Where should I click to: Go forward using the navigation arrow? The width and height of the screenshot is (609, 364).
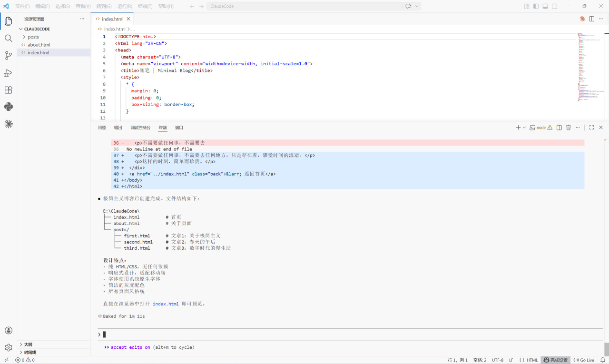point(201,6)
